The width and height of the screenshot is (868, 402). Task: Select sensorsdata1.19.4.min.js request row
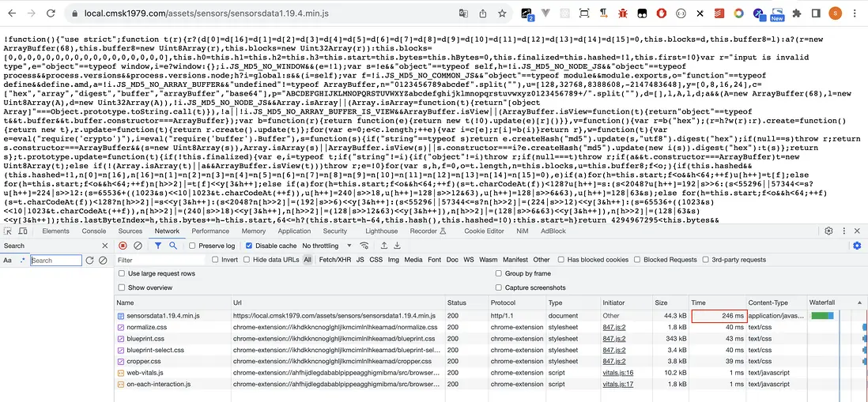click(x=491, y=316)
